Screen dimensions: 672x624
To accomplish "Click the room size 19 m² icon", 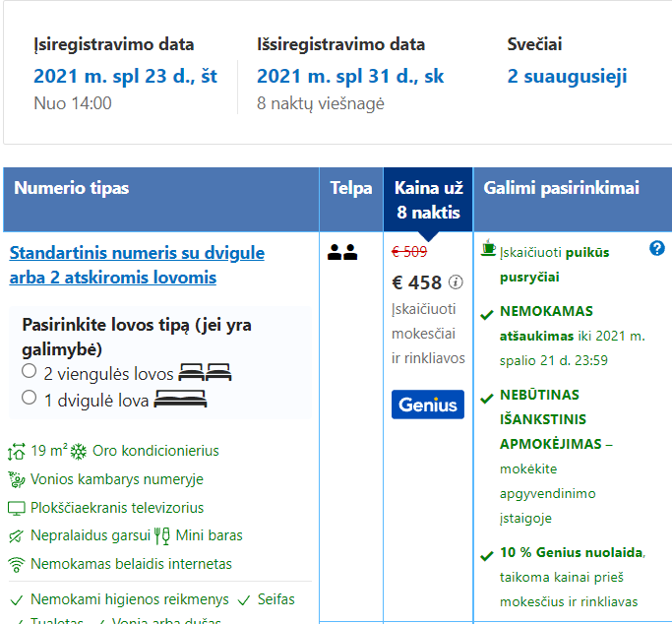I will coord(17,452).
